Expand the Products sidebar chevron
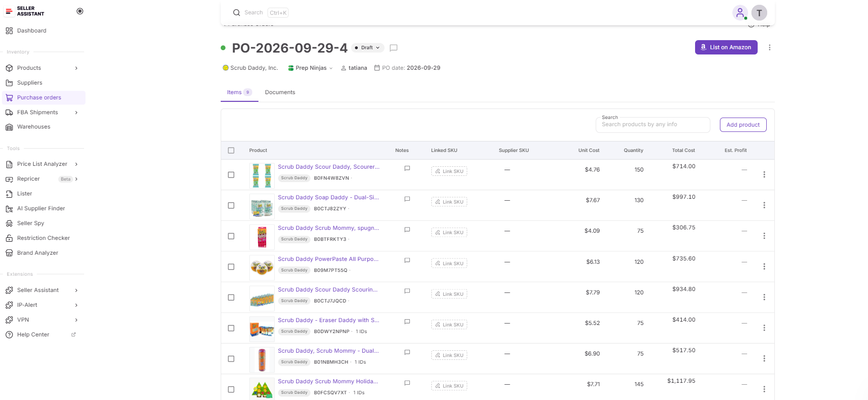 pos(76,68)
